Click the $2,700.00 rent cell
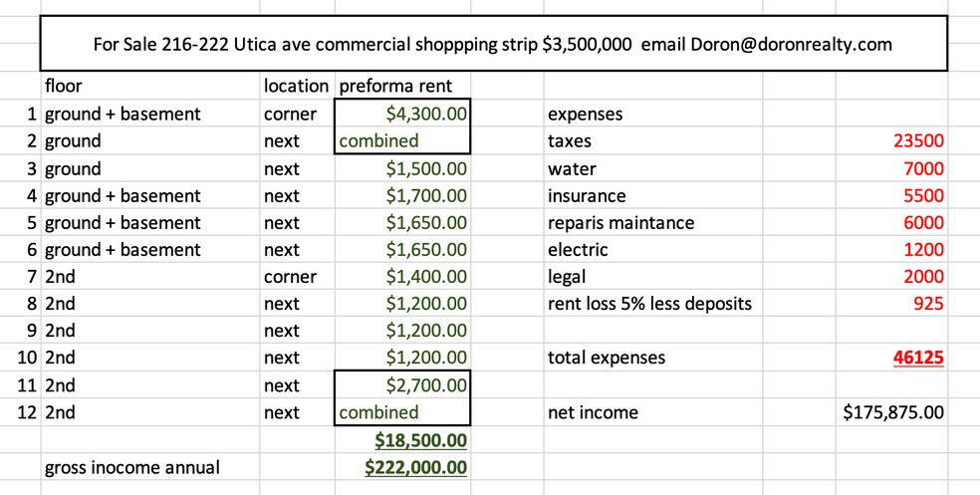Image resolution: width=980 pixels, height=495 pixels. (x=403, y=385)
